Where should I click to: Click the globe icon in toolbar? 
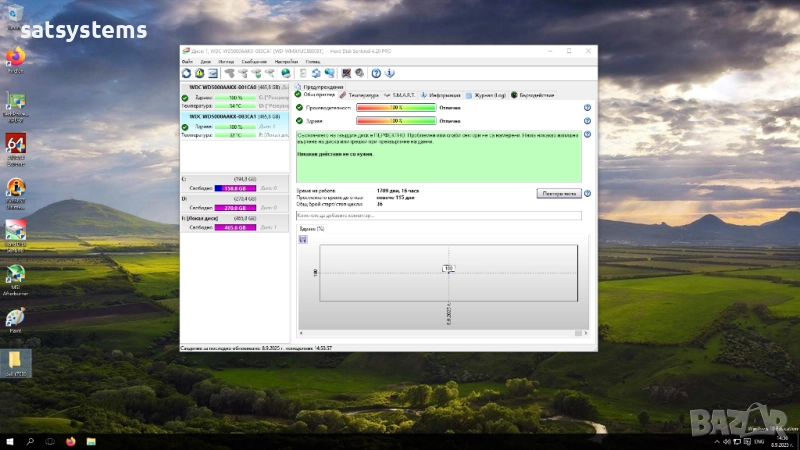[x=286, y=73]
